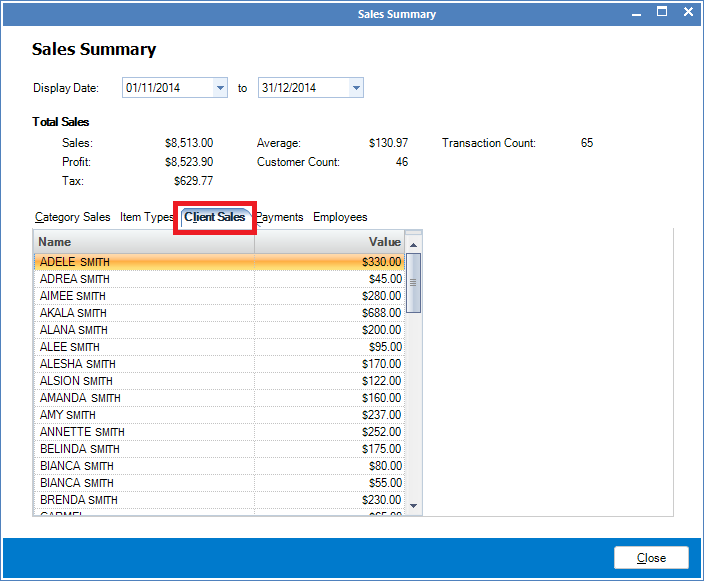Select the AKALA SMITH row

click(x=219, y=313)
